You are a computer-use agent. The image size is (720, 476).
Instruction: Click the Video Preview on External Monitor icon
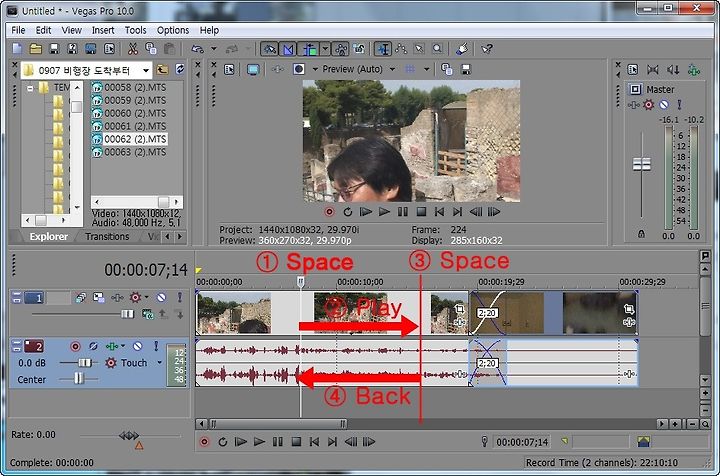click(x=253, y=69)
